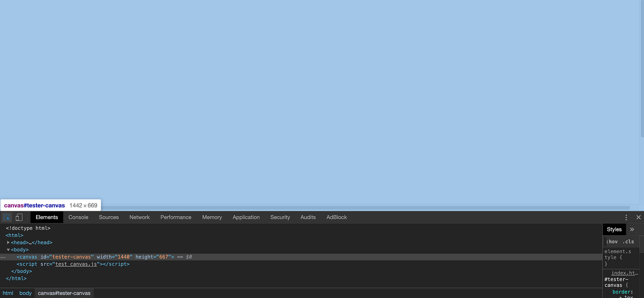Image resolution: width=644 pixels, height=298 pixels.
Task: Open the index.html stylesheet source link
Action: point(624,273)
